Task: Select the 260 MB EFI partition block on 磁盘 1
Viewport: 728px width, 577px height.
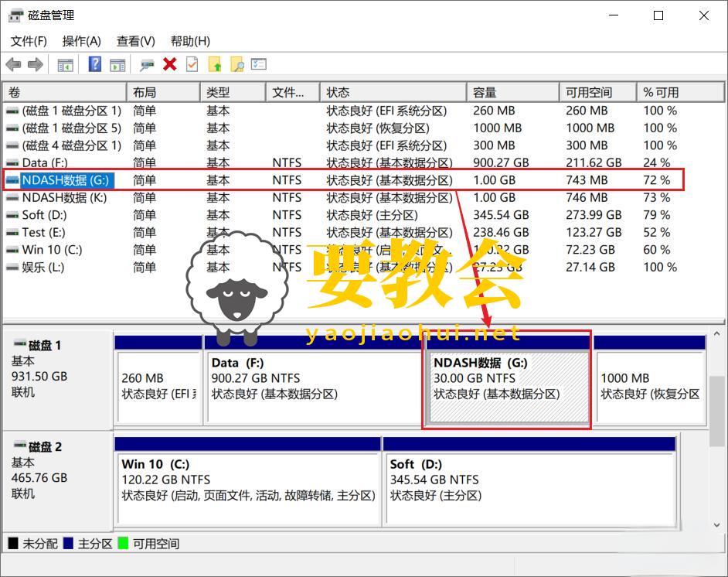Action: (x=158, y=380)
